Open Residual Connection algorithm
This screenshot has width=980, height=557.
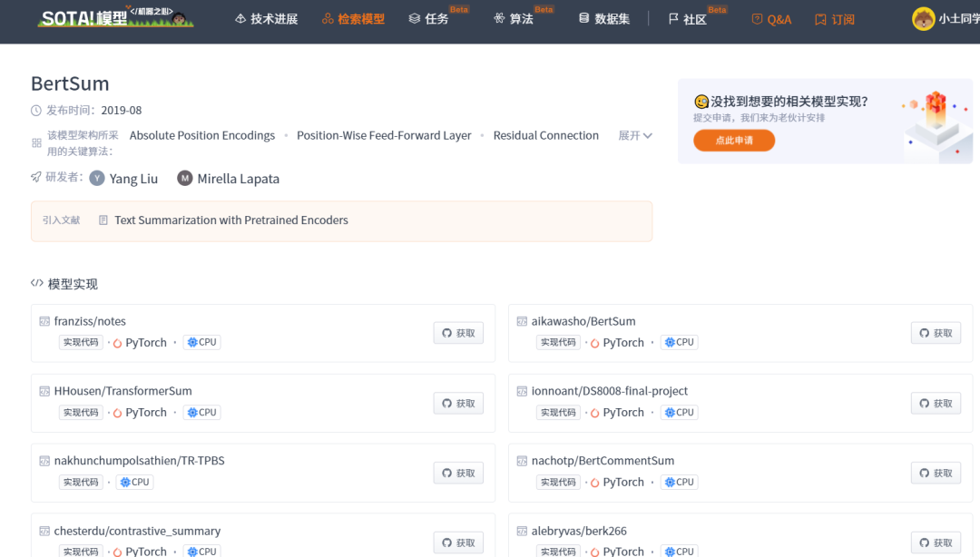545,136
